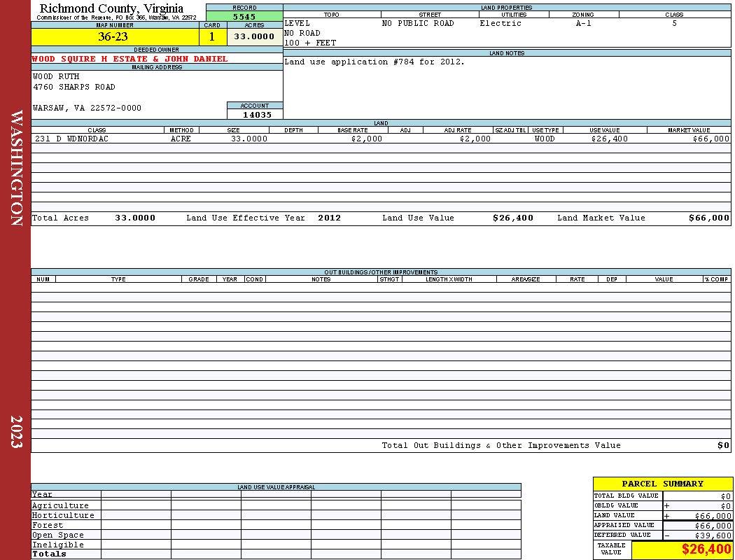Click the Ineligible row label
735x560 pixels.
(57, 545)
